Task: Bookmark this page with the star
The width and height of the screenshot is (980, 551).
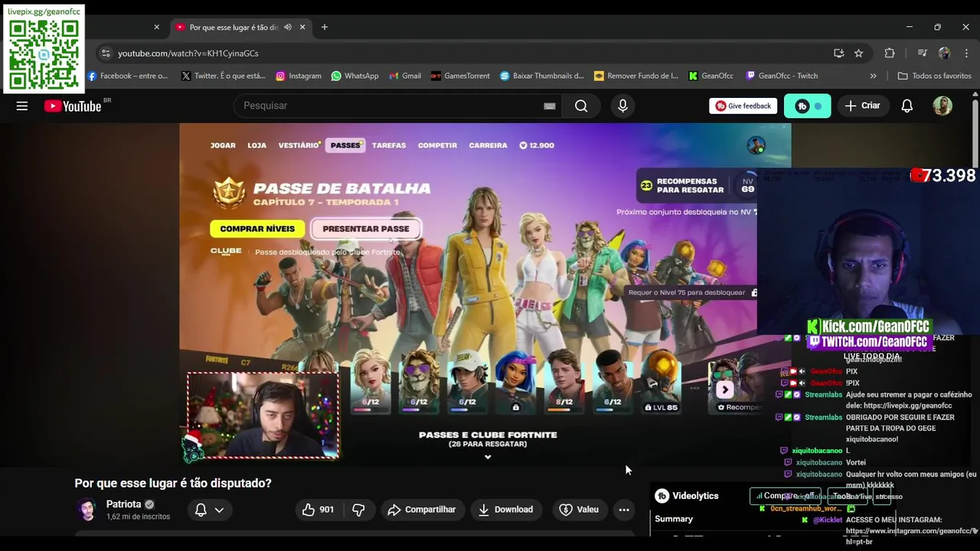Action: click(x=858, y=54)
